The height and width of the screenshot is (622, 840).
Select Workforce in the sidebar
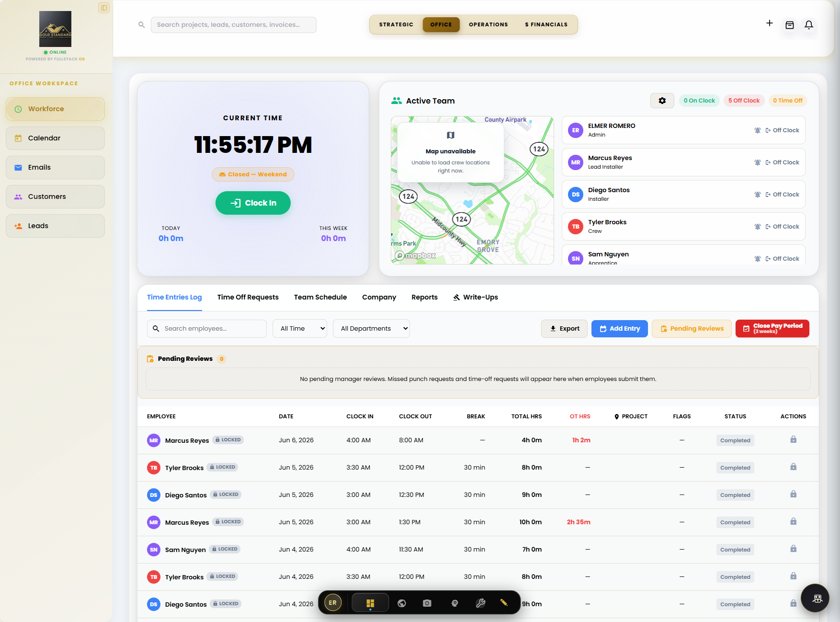click(55, 109)
